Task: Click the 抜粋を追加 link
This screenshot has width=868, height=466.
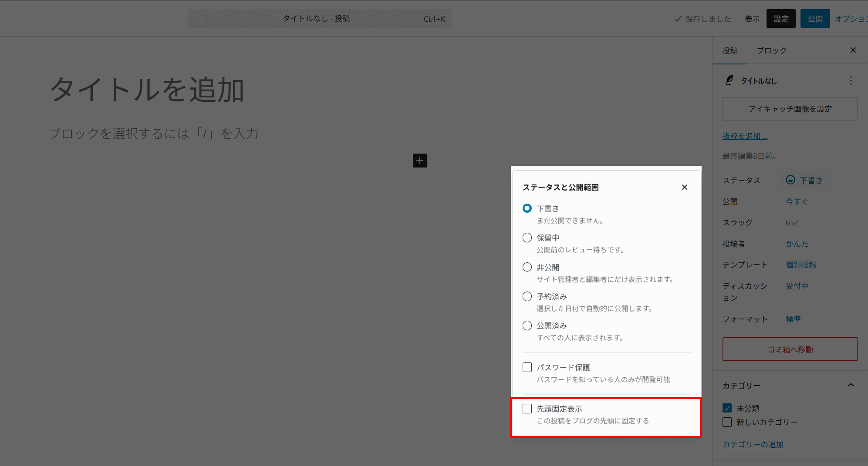Action: pos(745,136)
